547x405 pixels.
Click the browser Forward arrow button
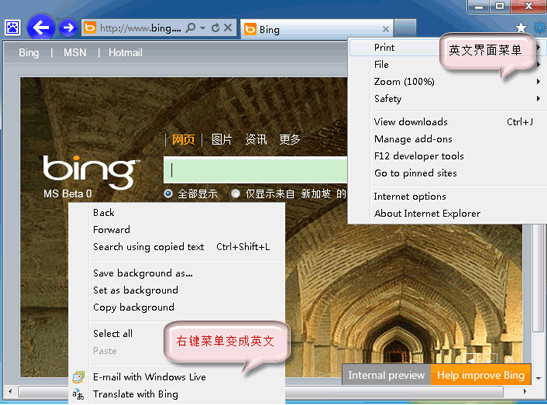(68, 28)
